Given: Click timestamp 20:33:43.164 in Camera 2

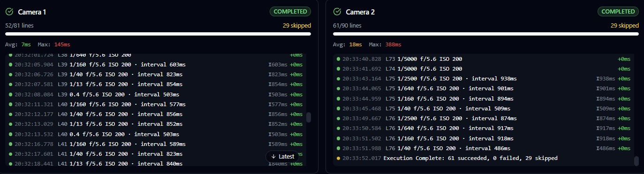Looking at the screenshot, I should (362, 79).
